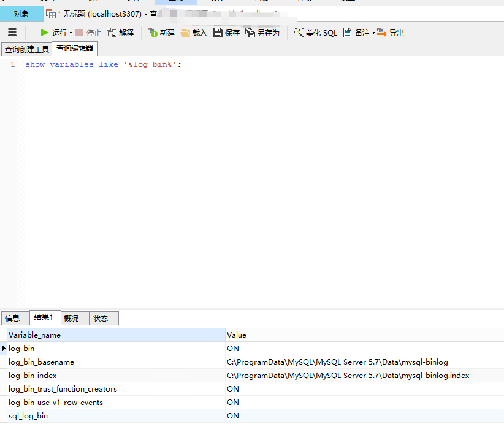Switch to the 信息 results pane tab
Screen dimensions: 504x443
pos(13,317)
